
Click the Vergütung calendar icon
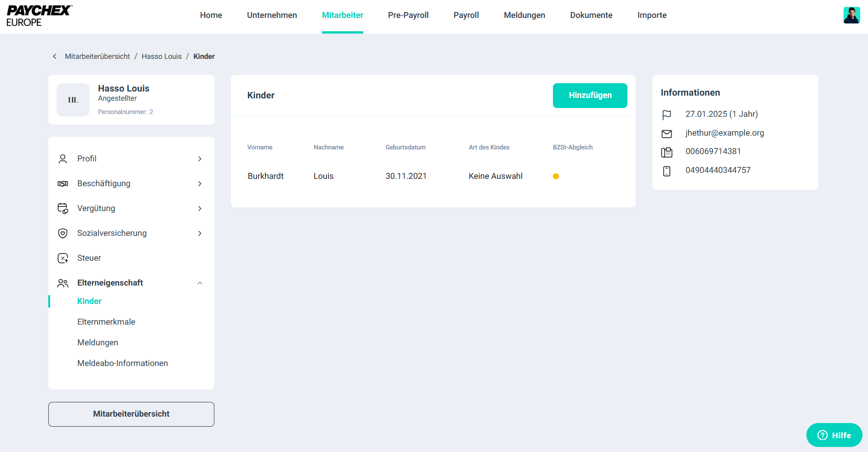coord(63,208)
